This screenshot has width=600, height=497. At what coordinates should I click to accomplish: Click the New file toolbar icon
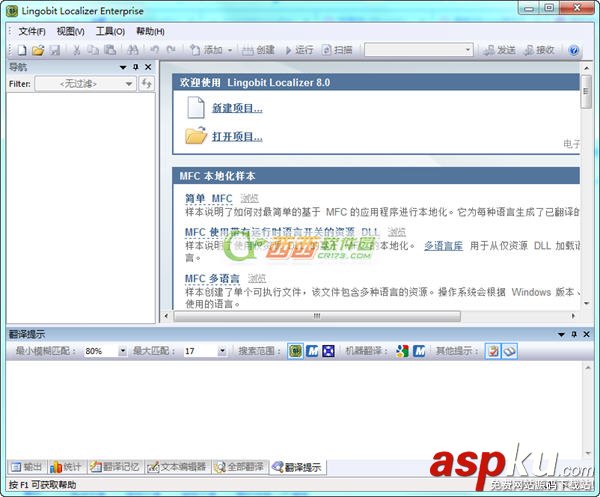point(23,50)
